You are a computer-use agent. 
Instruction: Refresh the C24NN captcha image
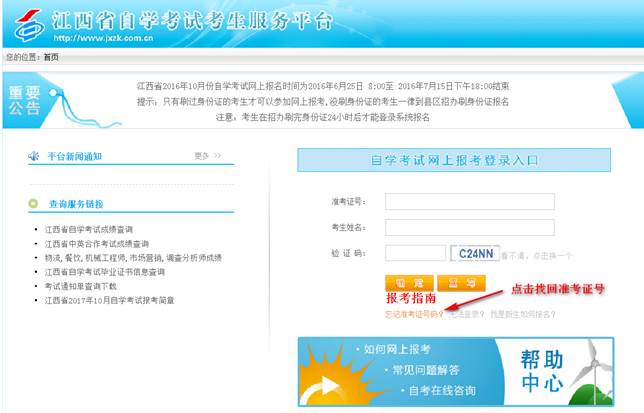click(x=473, y=254)
